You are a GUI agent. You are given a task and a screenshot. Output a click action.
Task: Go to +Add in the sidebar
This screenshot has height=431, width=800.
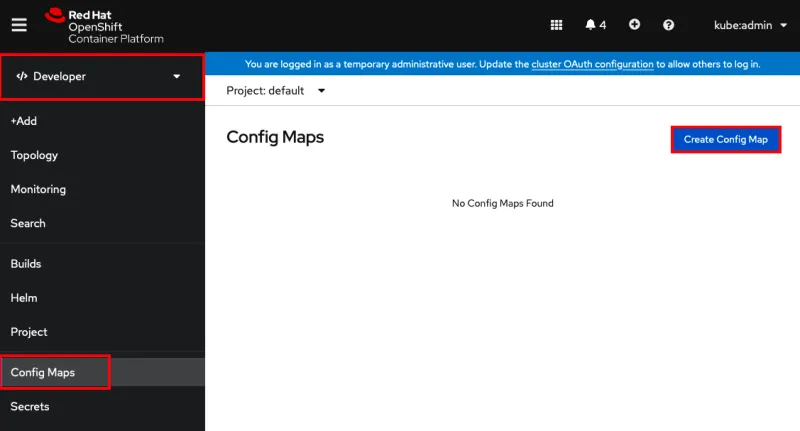[24, 121]
